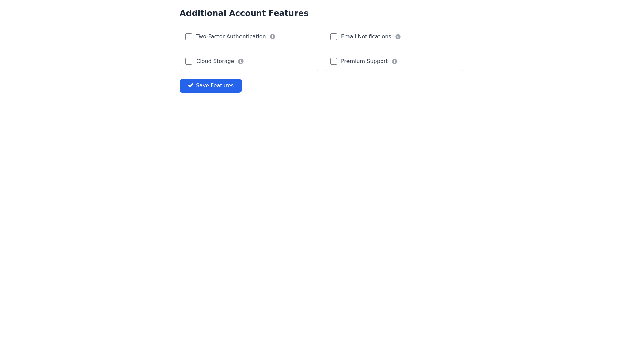Click the Cloud Storage label text

tap(215, 61)
